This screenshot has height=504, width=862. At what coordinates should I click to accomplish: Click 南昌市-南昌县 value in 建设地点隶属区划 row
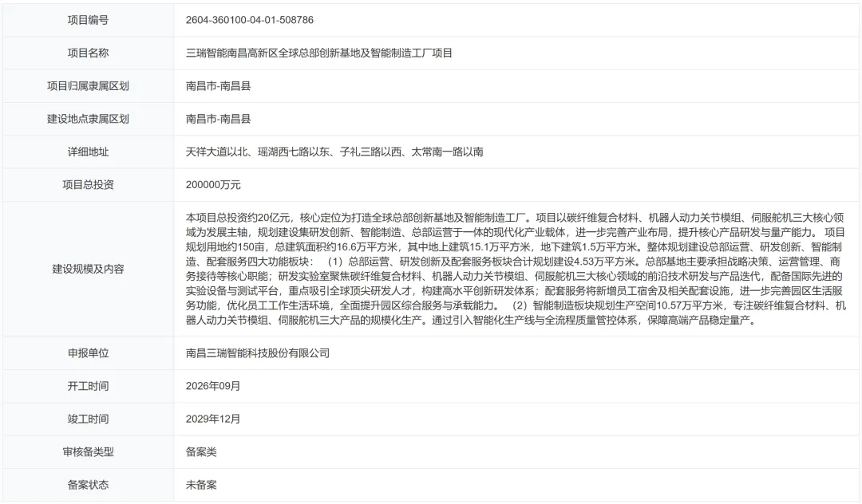pyautogui.click(x=218, y=119)
